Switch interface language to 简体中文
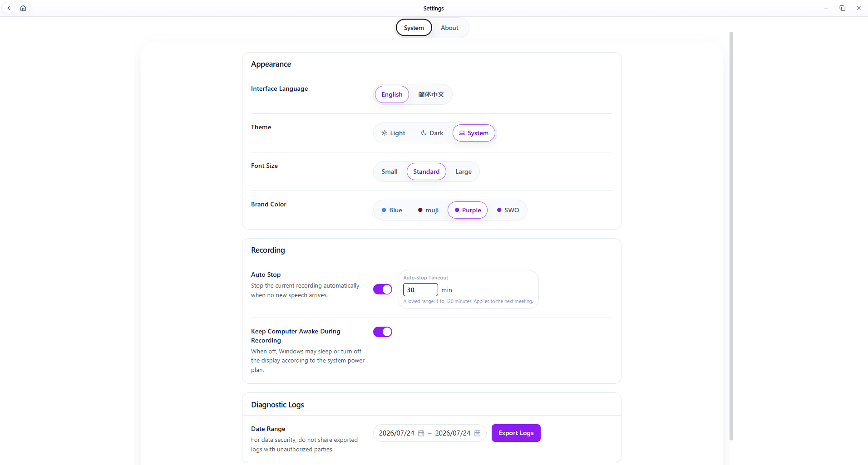 [x=431, y=94]
